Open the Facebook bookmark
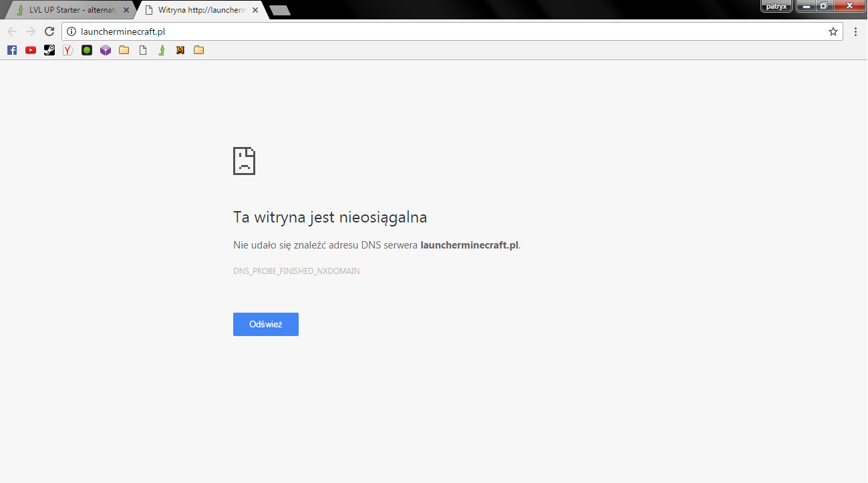Screen dimensions: 868x483 click(x=12, y=50)
